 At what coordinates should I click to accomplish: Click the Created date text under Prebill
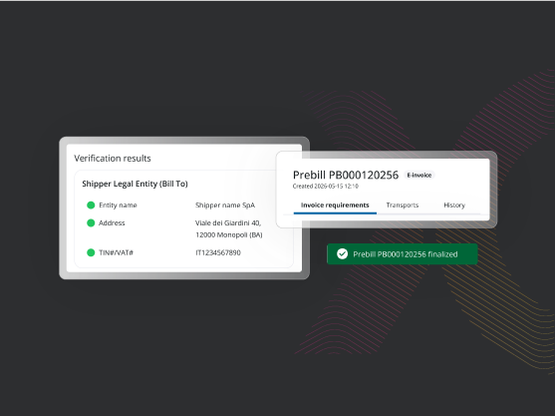click(x=325, y=186)
